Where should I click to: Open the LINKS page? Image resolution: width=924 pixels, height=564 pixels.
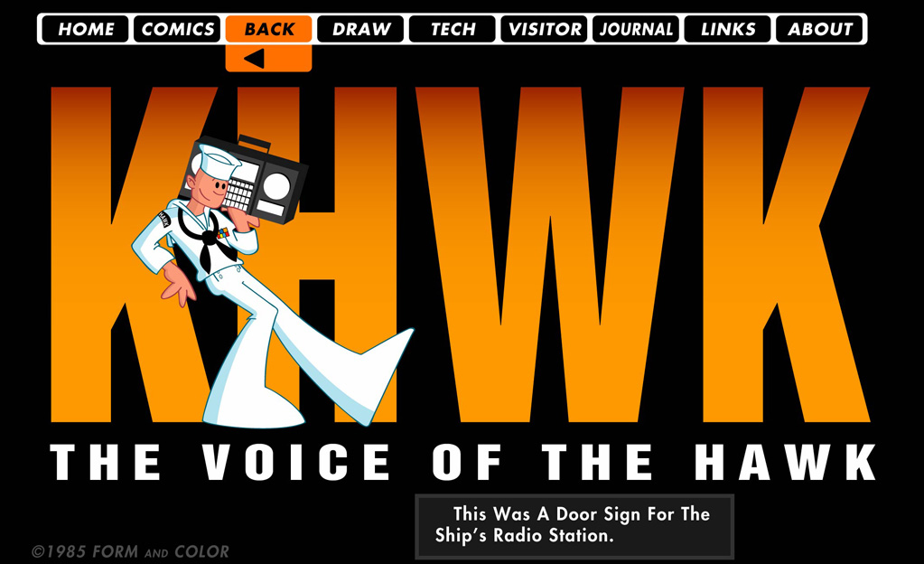(728, 29)
